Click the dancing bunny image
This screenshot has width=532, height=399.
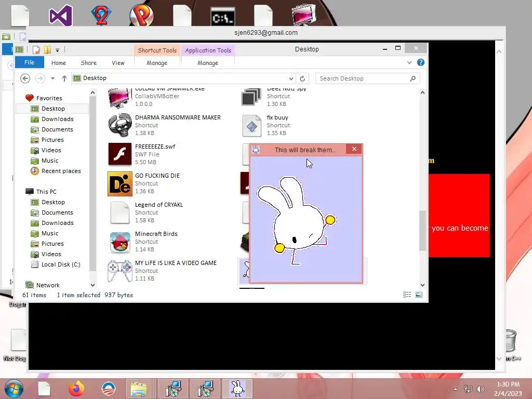[296, 220]
